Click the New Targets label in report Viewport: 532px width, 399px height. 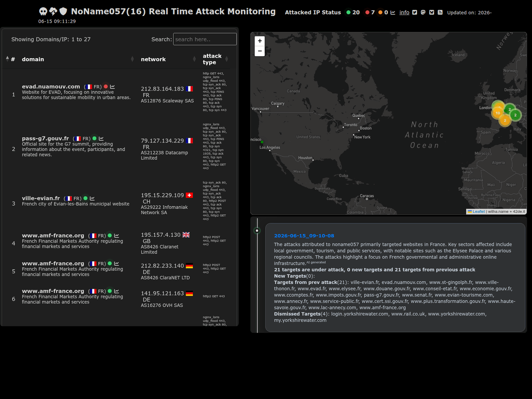pos(290,276)
